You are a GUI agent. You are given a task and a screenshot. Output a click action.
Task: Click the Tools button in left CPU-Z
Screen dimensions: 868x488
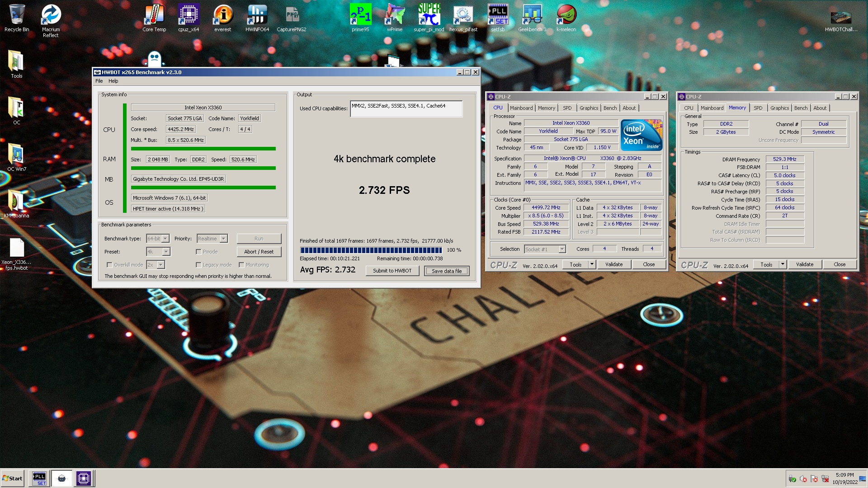point(576,264)
